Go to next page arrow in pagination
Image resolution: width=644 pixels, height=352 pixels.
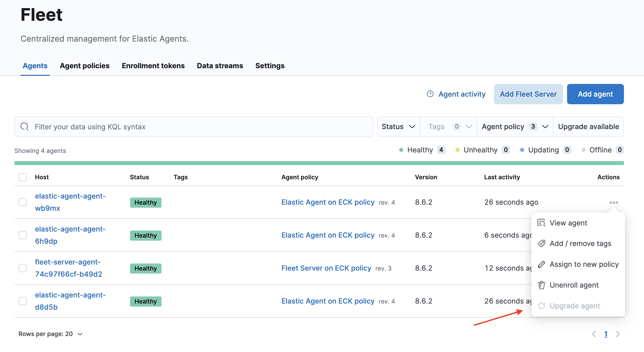(618, 334)
